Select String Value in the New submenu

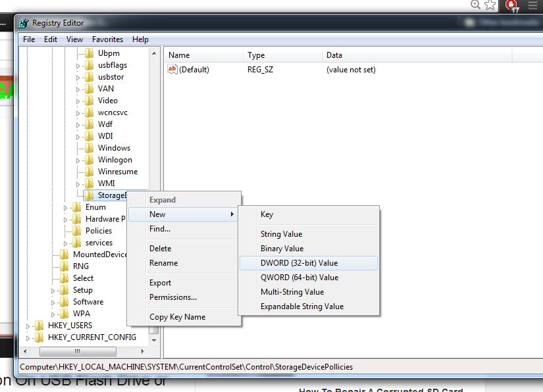click(309, 234)
